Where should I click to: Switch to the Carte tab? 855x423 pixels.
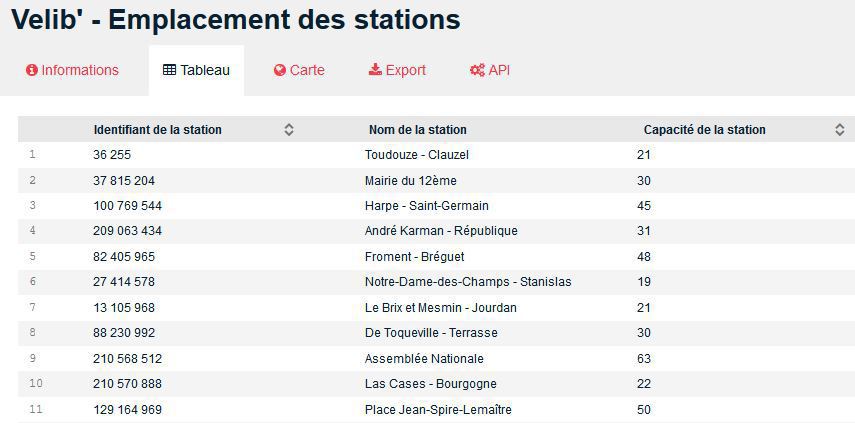click(x=307, y=71)
